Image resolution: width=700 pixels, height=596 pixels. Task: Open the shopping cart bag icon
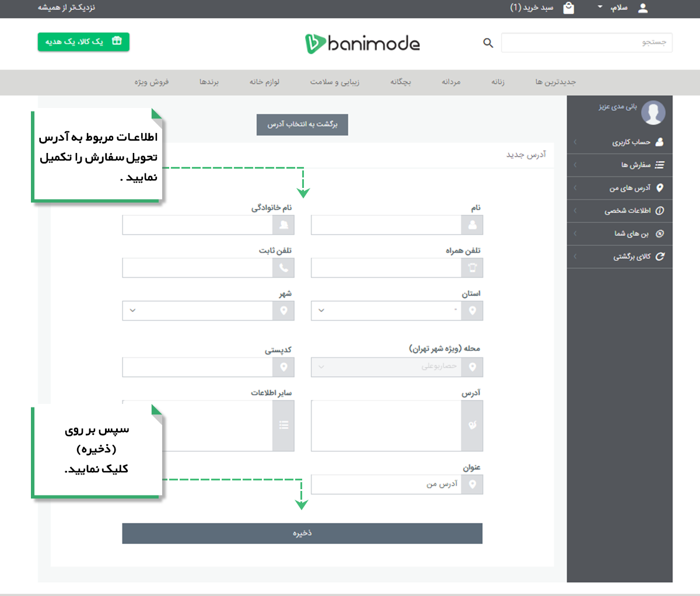(x=569, y=8)
